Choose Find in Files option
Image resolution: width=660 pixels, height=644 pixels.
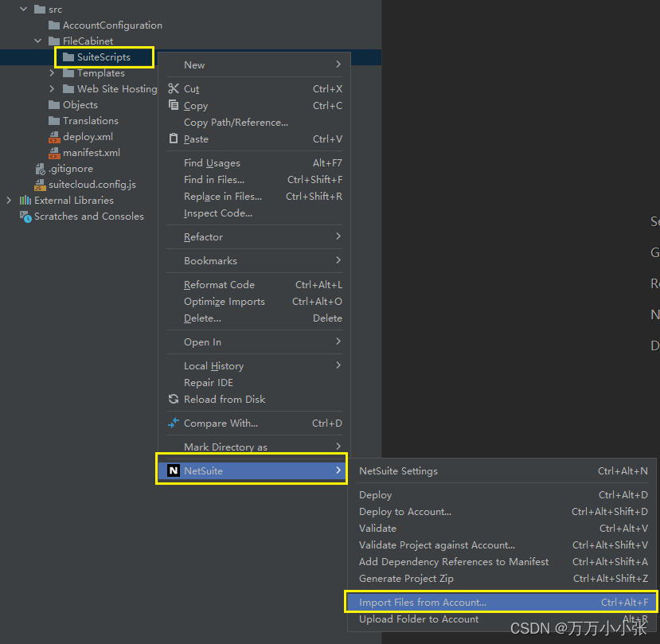[254, 180]
